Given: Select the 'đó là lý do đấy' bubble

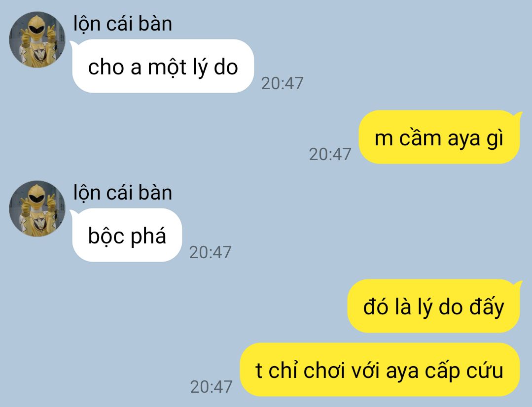Looking at the screenshot, I should tap(434, 306).
